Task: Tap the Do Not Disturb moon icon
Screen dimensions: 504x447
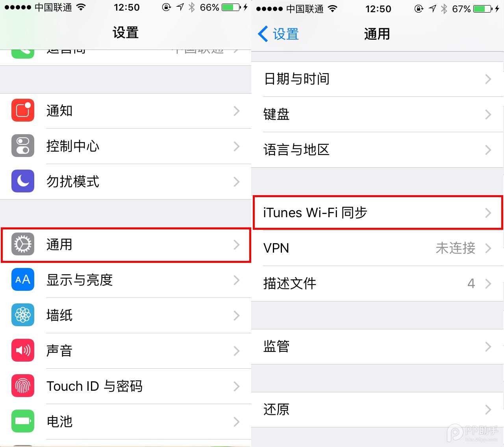Action: (23, 181)
